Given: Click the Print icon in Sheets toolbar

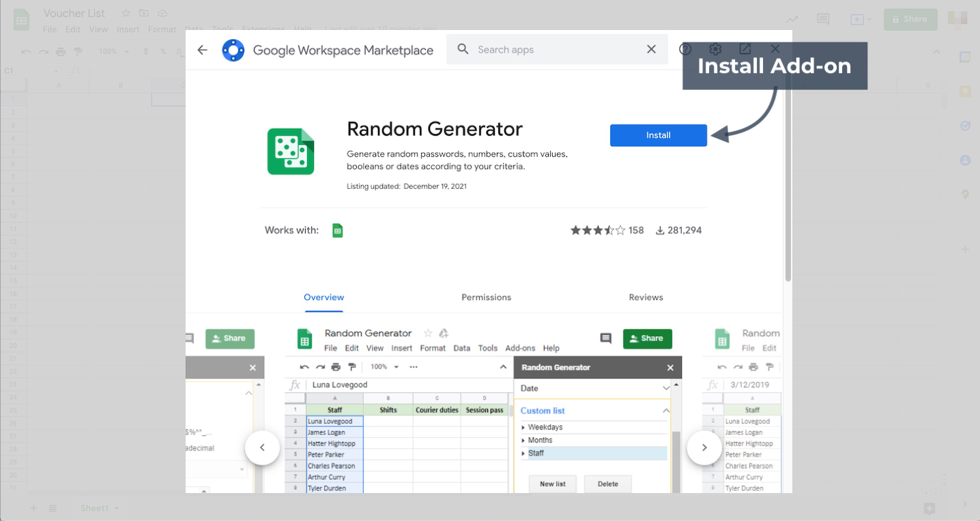Looking at the screenshot, I should tap(61, 51).
